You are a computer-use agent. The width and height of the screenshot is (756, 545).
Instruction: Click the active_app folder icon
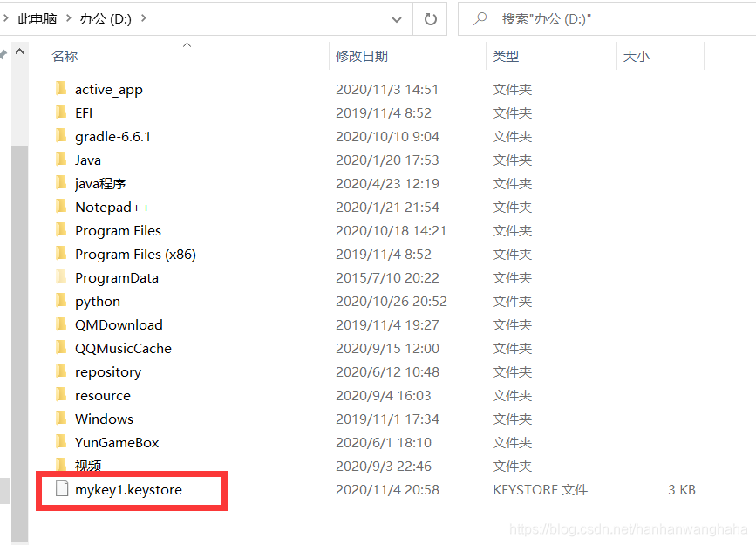[61, 89]
